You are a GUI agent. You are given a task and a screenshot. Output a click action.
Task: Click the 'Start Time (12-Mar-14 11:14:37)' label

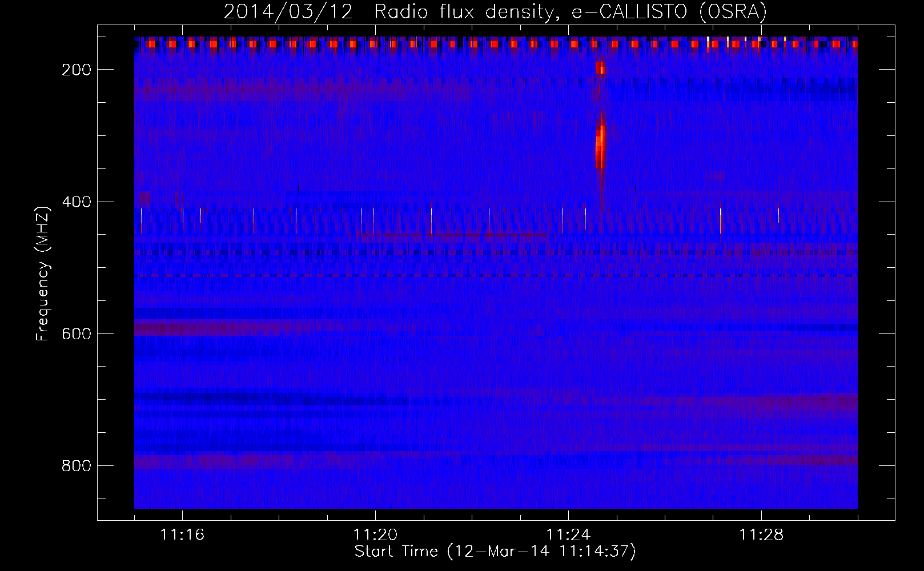[x=495, y=552]
